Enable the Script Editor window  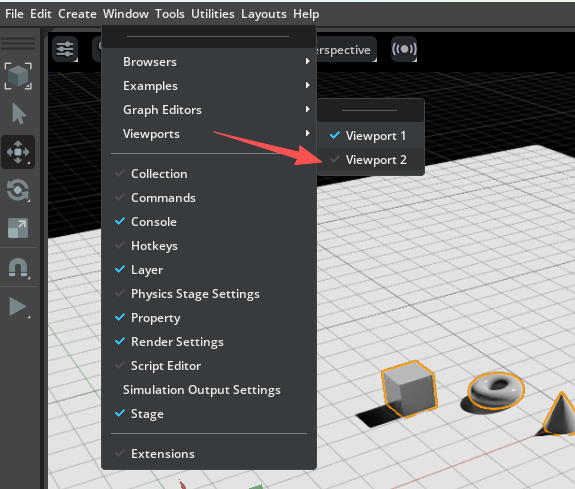click(209, 366)
